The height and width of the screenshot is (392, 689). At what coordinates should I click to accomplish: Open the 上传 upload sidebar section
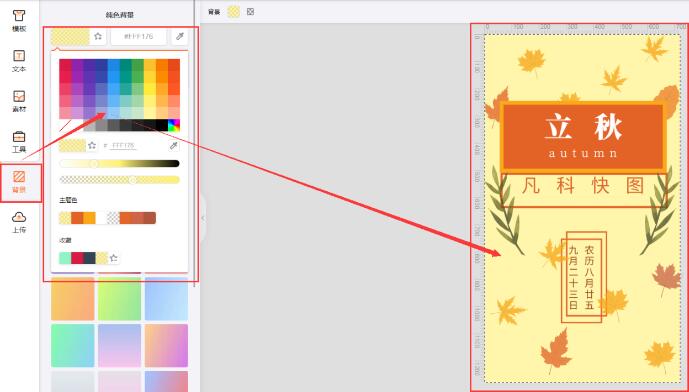pos(19,222)
